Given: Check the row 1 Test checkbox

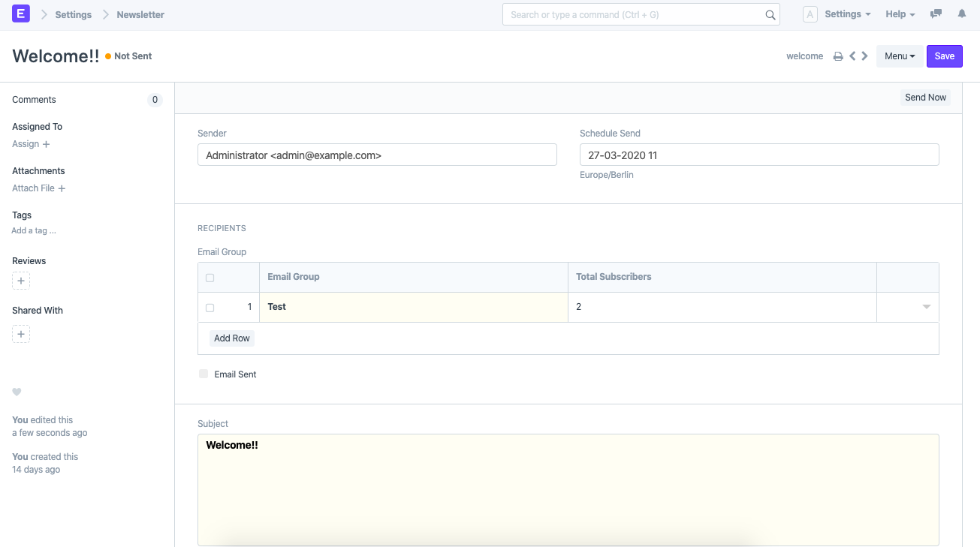Looking at the screenshot, I should click(210, 308).
